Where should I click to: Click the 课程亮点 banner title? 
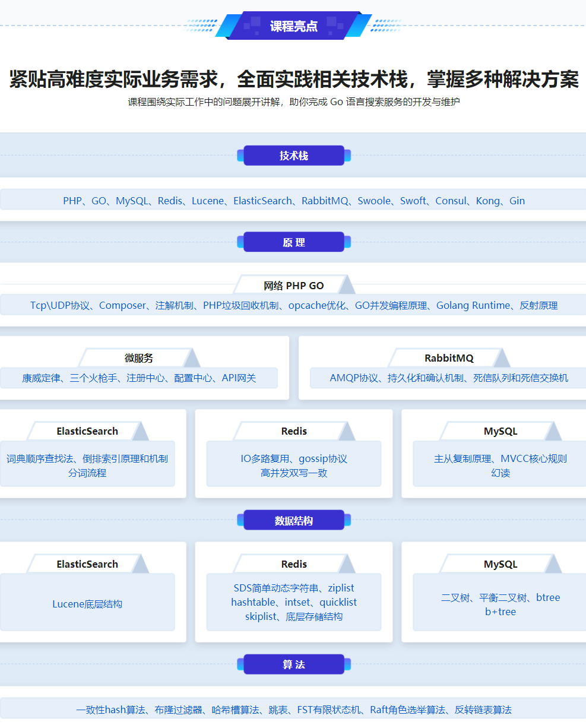point(293,26)
